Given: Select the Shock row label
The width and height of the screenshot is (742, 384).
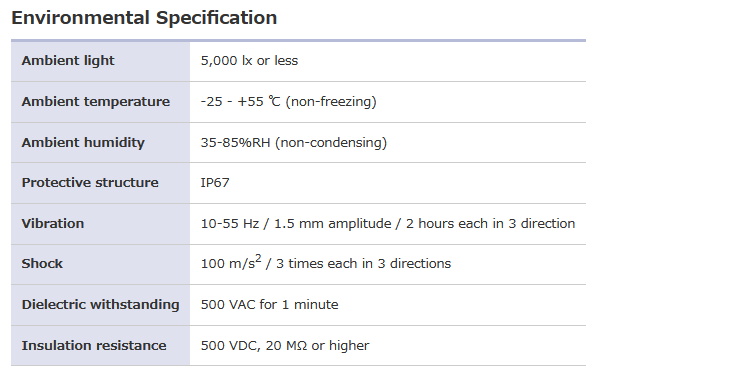Looking at the screenshot, I should [42, 263].
